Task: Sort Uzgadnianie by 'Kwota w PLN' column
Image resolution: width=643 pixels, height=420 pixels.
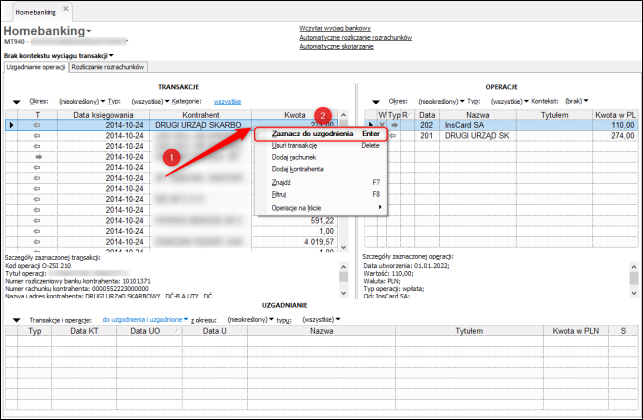Action: tap(576, 331)
